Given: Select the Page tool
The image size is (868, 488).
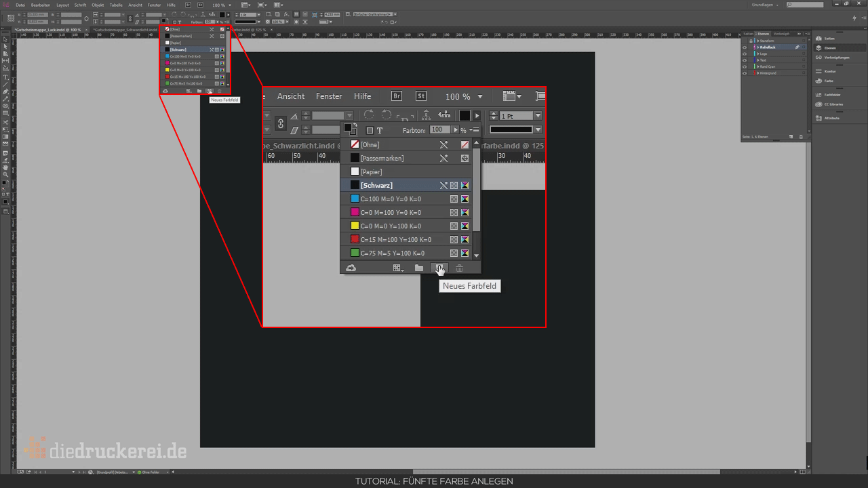Looking at the screenshot, I should tap(5, 54).
